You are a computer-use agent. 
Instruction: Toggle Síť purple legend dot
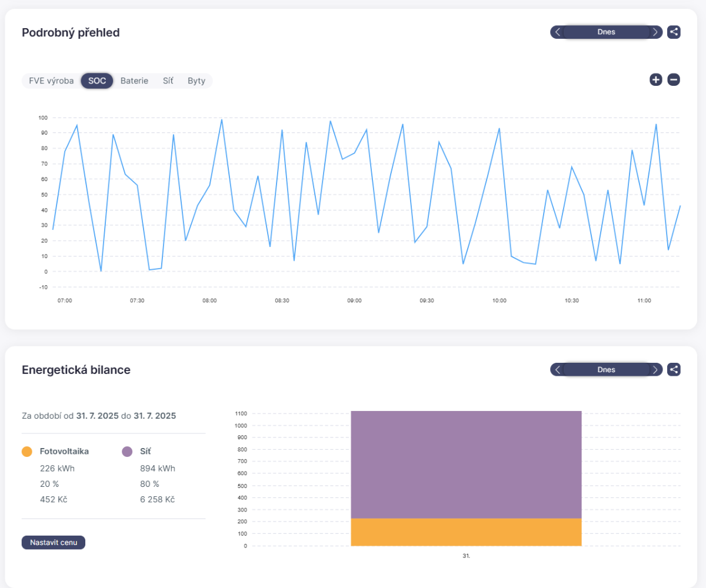pyautogui.click(x=127, y=452)
